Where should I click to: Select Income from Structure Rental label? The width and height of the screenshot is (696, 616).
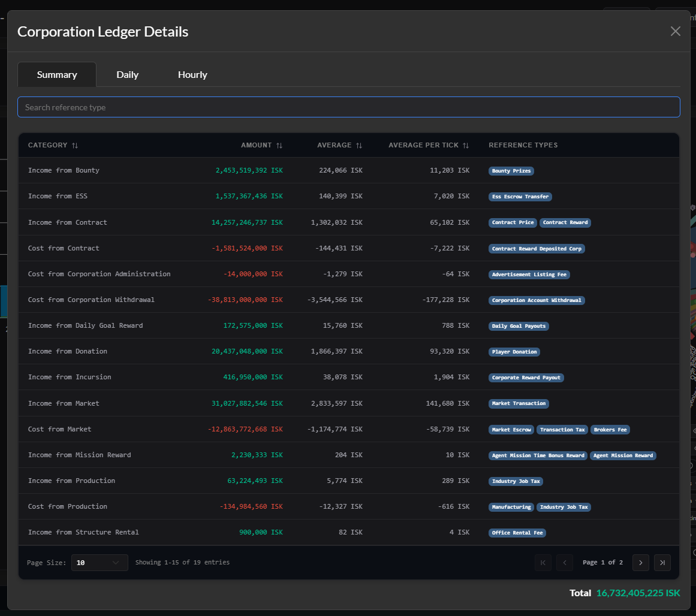pyautogui.click(x=83, y=532)
